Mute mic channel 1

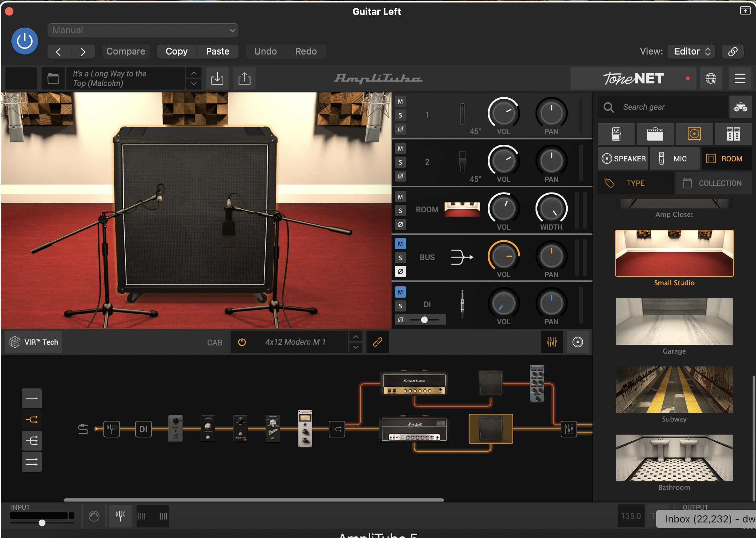tap(400, 102)
